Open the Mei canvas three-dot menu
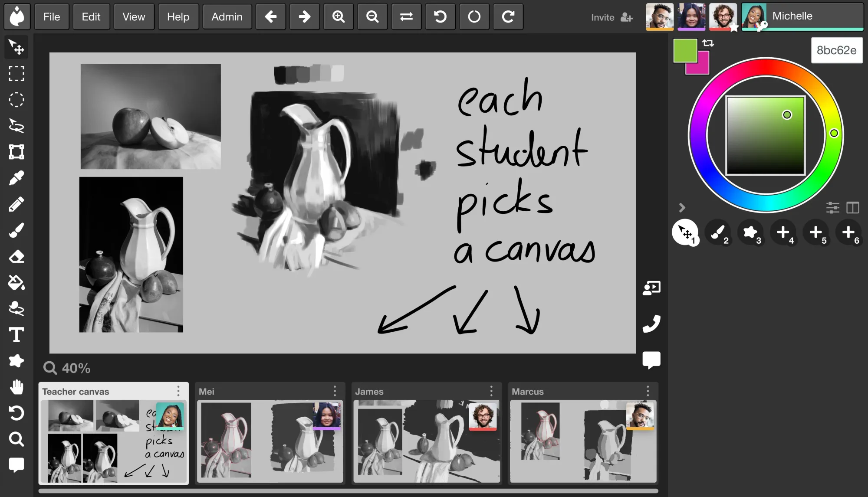868x497 pixels. click(335, 391)
